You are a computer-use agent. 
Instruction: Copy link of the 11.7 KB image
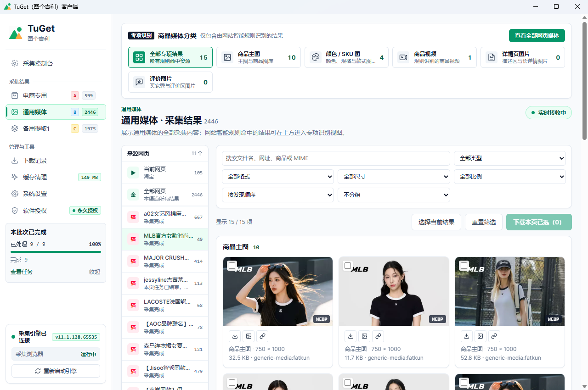pos(378,336)
